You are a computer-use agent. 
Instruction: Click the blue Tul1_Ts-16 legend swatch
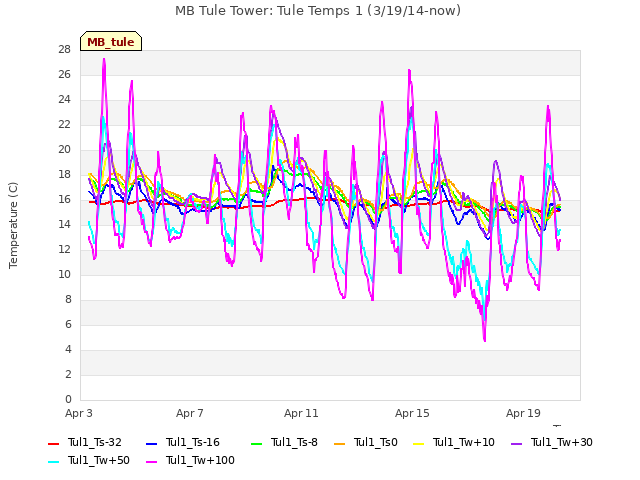[151, 444]
